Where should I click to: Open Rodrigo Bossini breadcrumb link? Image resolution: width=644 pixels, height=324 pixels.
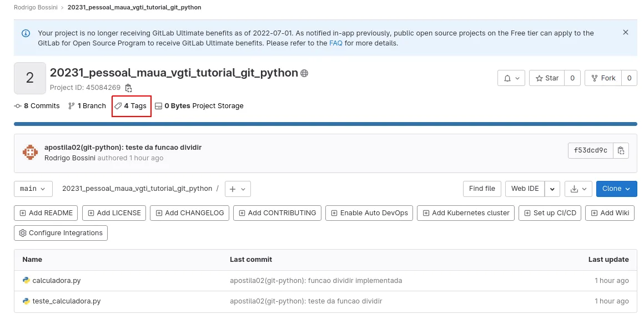[36, 7]
